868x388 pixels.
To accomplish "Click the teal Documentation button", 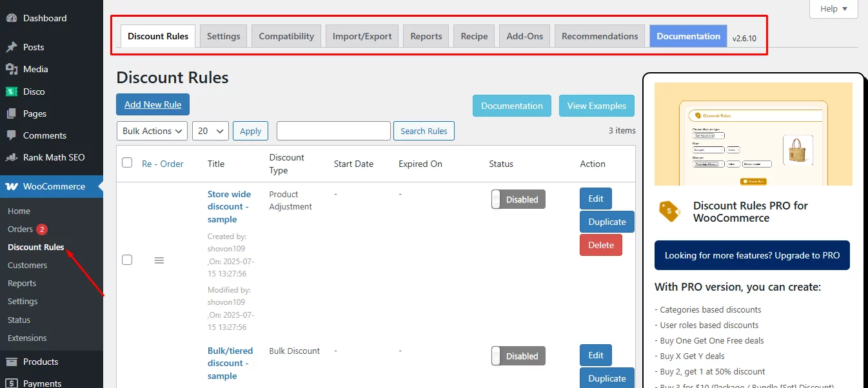I will (x=512, y=106).
